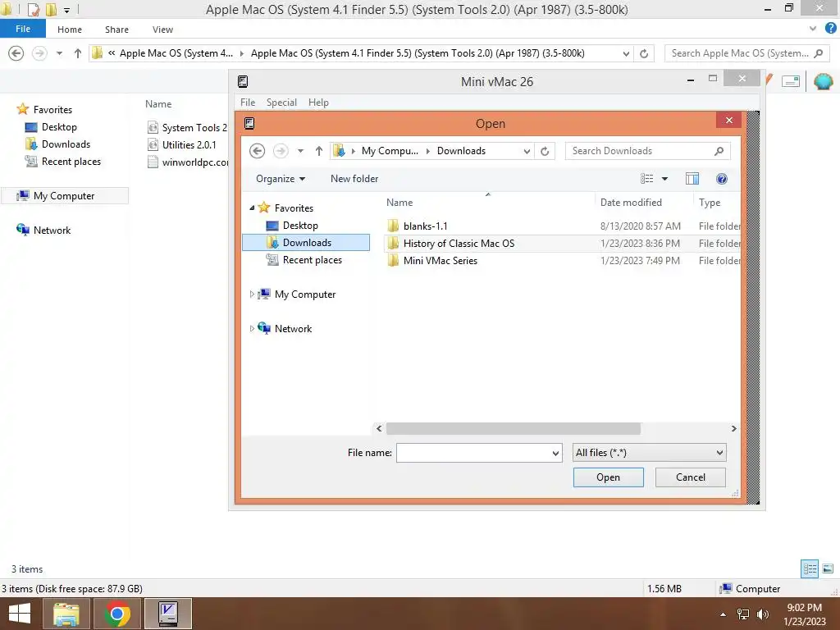Switch to the Explorer Share tab
This screenshot has height=630, width=840.
point(116,30)
